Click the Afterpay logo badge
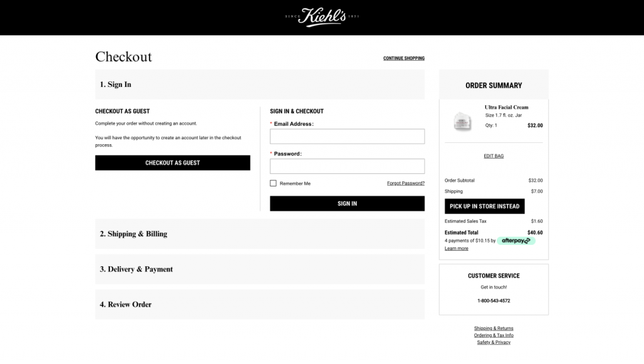The width and height of the screenshot is (644, 364). coord(516,241)
